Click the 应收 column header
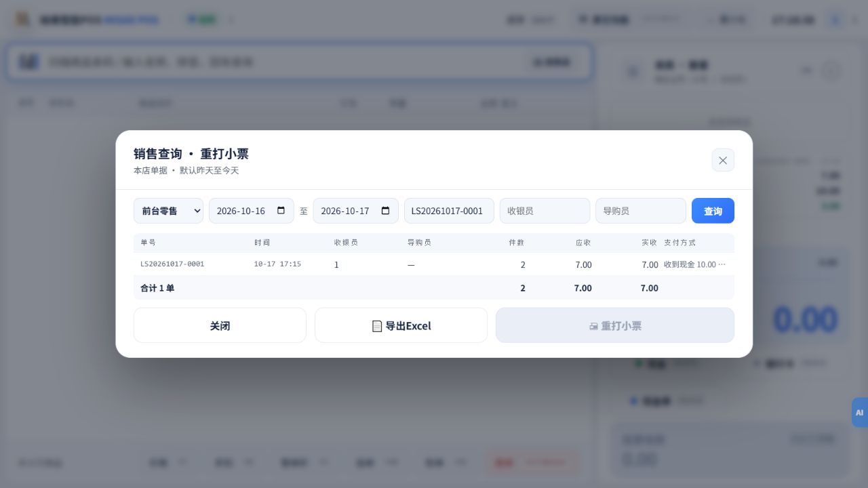 pyautogui.click(x=583, y=243)
